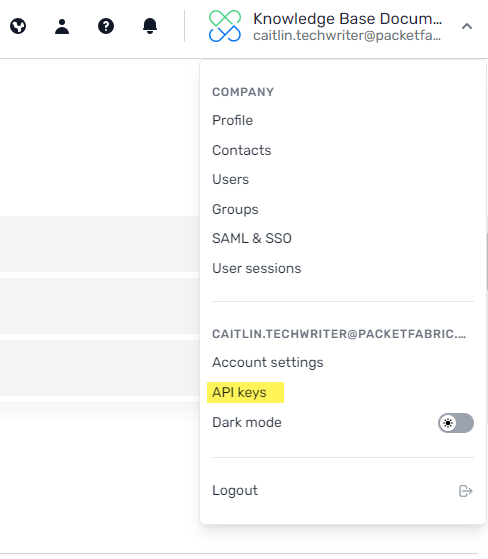Open Groups menu entry

click(235, 209)
